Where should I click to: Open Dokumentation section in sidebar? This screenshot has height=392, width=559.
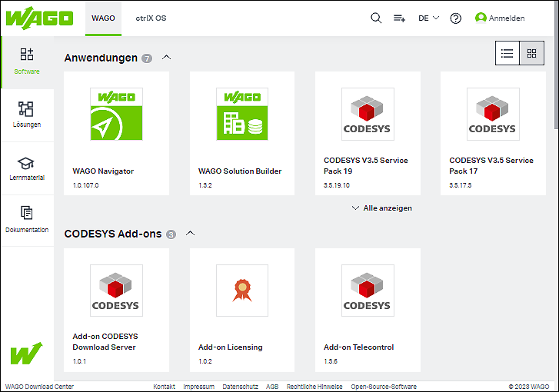click(x=27, y=221)
